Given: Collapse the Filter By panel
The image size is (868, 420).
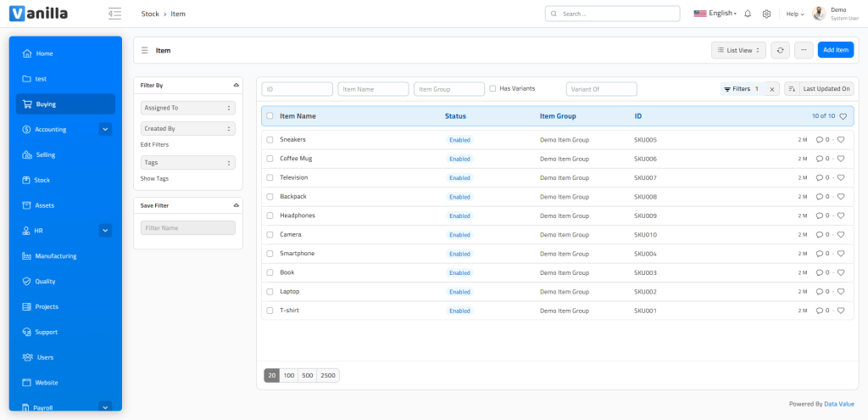Looking at the screenshot, I should pos(236,86).
